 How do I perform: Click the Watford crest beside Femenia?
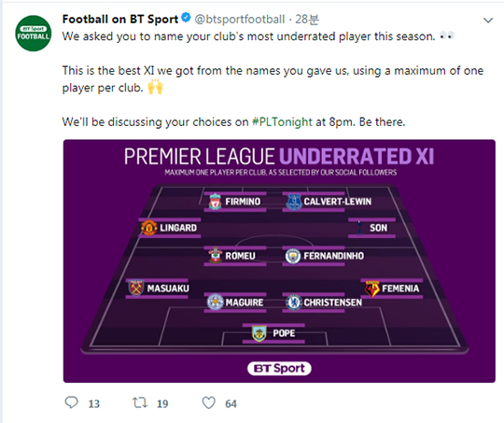click(x=372, y=289)
